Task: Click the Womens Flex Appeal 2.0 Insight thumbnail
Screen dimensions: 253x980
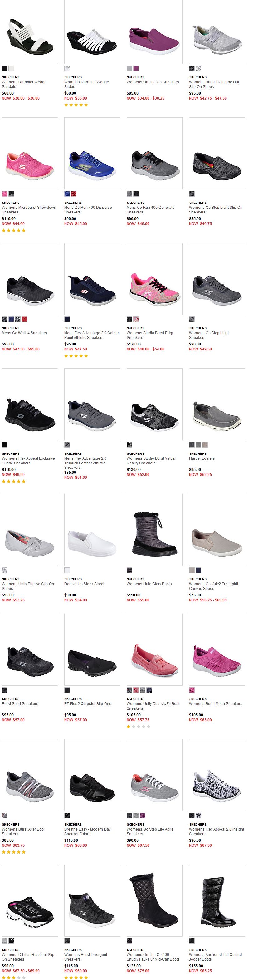Action: [217, 775]
